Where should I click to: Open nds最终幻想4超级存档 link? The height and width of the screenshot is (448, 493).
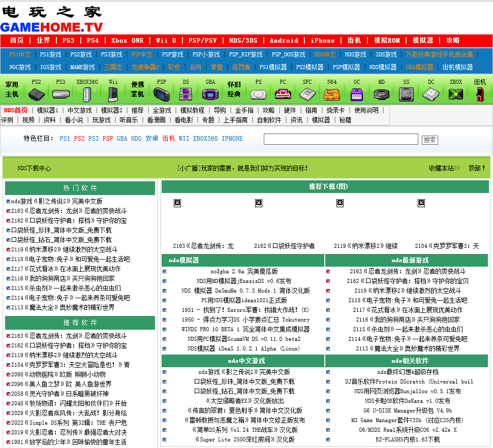408,372
